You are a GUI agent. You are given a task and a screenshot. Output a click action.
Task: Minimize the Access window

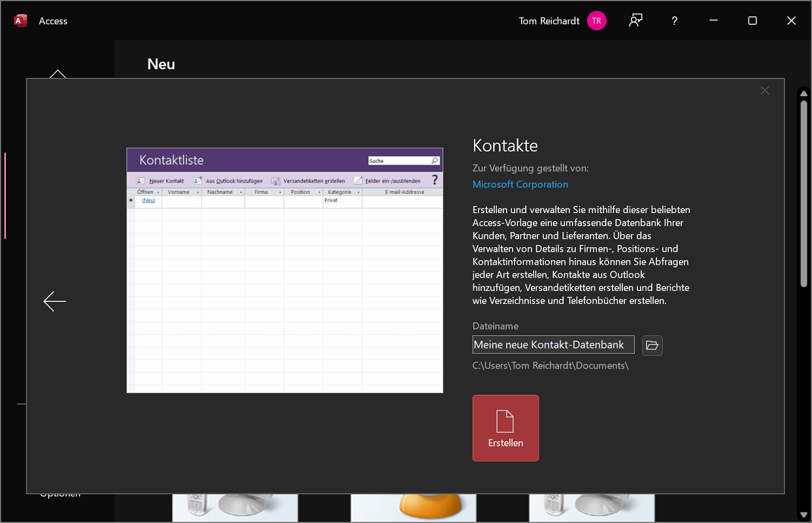[713, 21]
